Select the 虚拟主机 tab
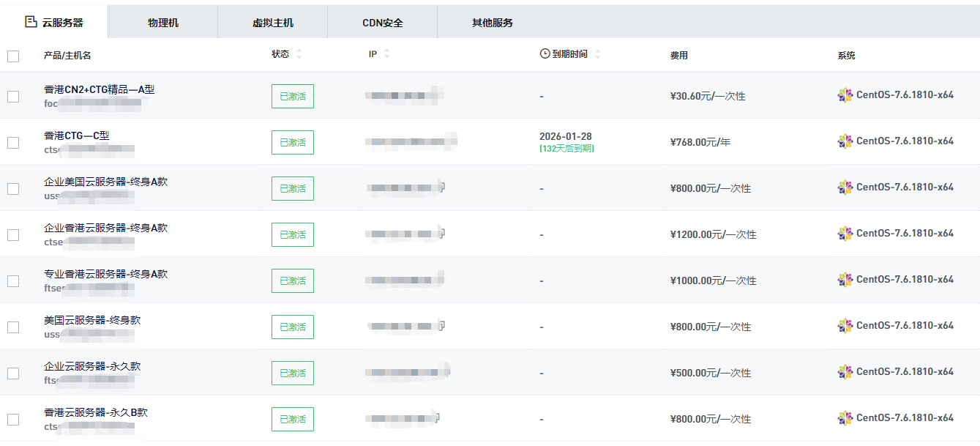 pyautogui.click(x=272, y=22)
